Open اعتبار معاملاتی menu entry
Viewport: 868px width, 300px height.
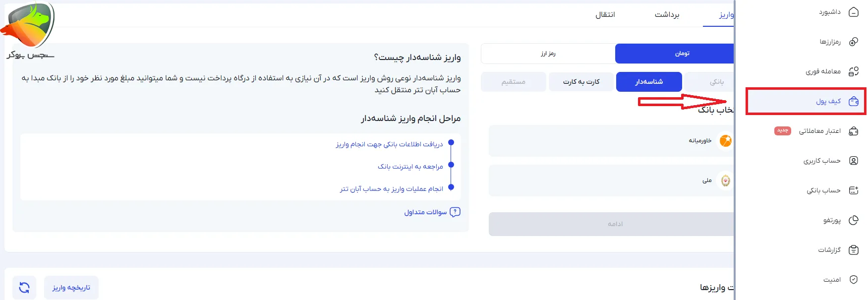coord(820,131)
